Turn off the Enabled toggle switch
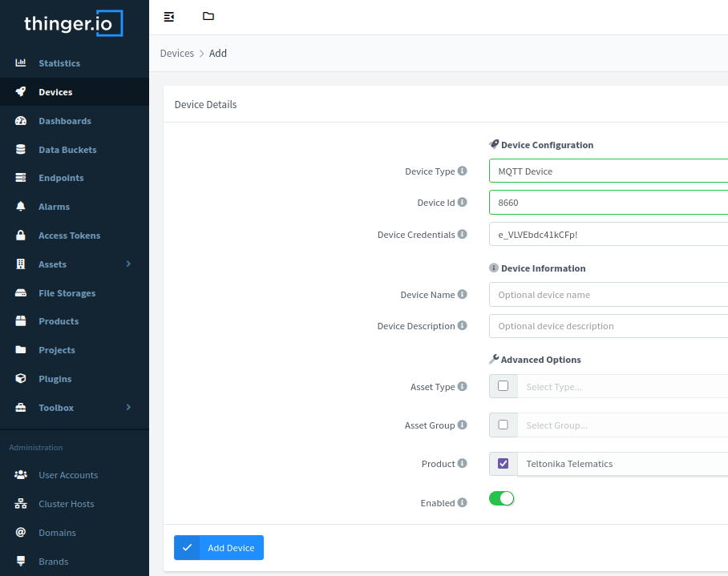The height and width of the screenshot is (576, 728). click(501, 498)
